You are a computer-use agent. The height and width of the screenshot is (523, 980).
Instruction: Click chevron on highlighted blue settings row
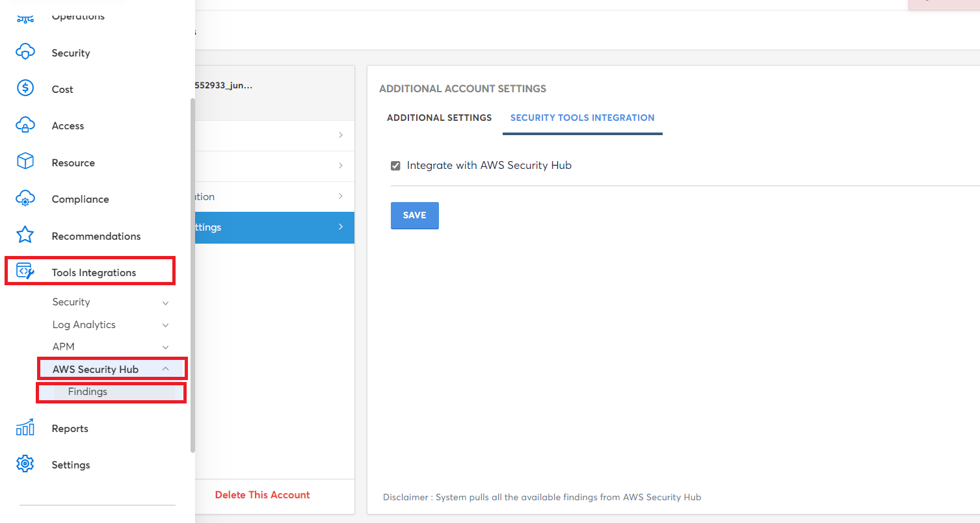tap(341, 227)
